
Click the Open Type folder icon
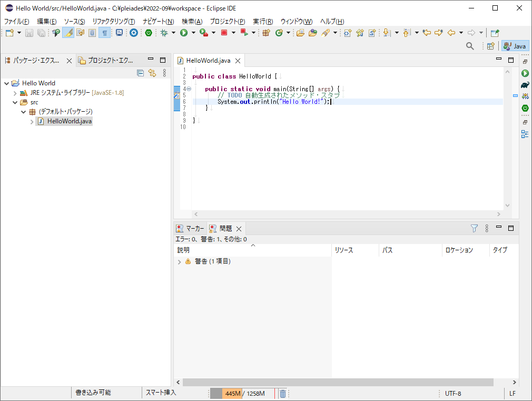[x=300, y=33]
